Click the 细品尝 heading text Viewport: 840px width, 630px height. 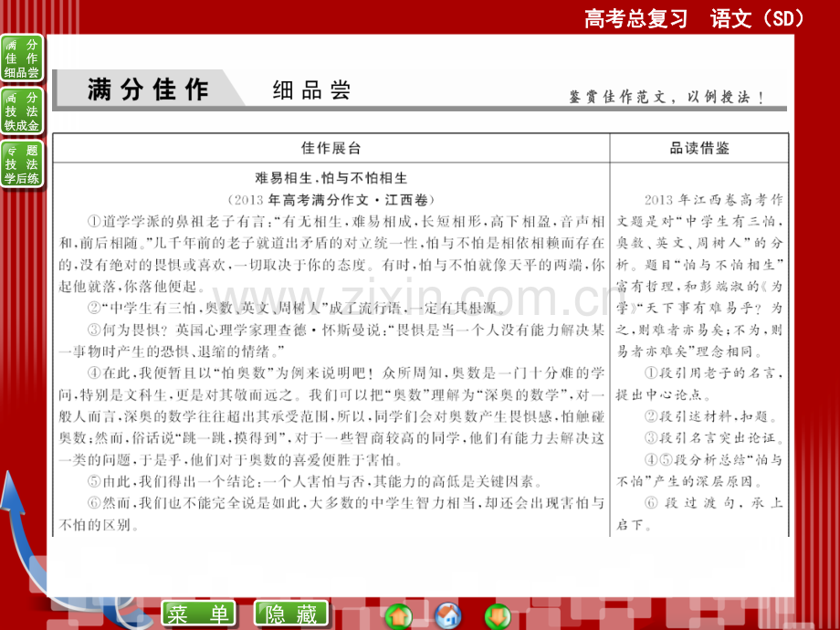pos(311,91)
